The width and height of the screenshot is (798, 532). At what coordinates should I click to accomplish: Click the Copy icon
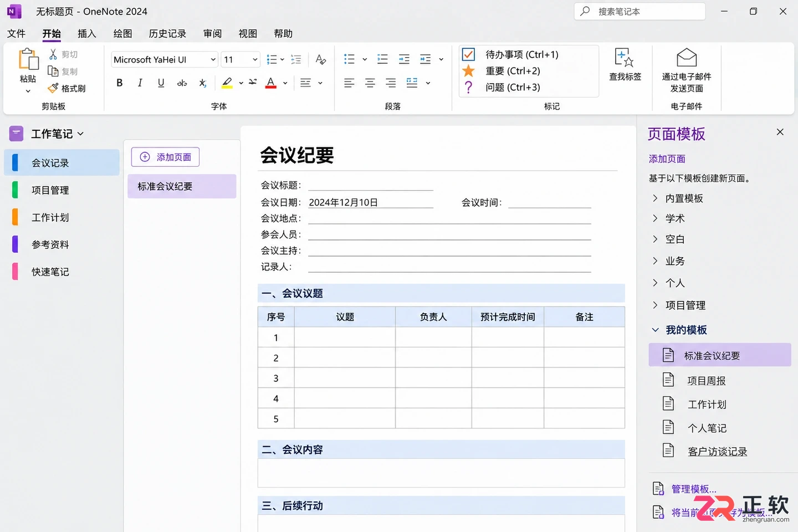click(53, 71)
